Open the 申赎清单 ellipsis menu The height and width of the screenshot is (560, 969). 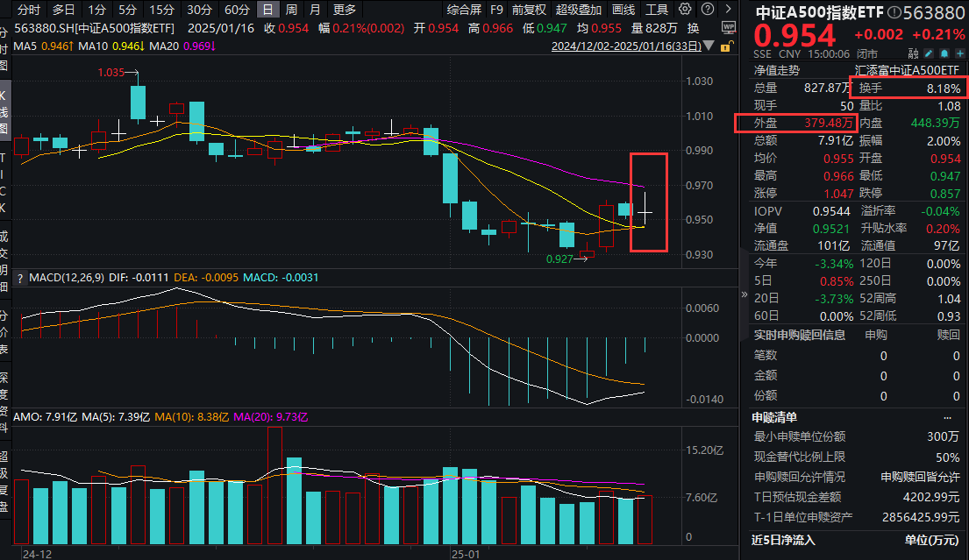point(947,417)
